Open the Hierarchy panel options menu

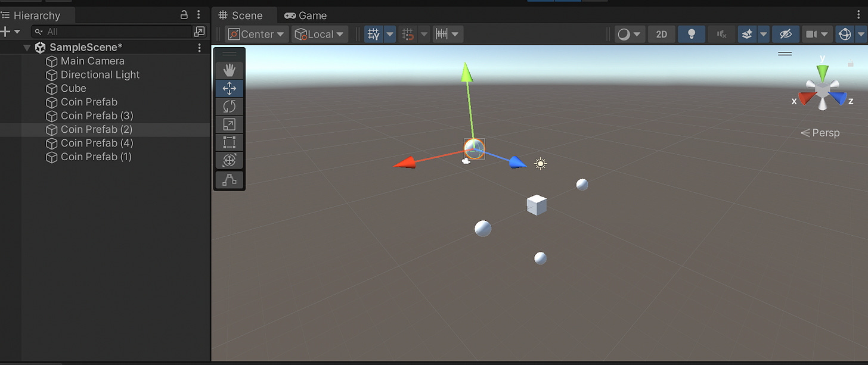pyautogui.click(x=199, y=15)
